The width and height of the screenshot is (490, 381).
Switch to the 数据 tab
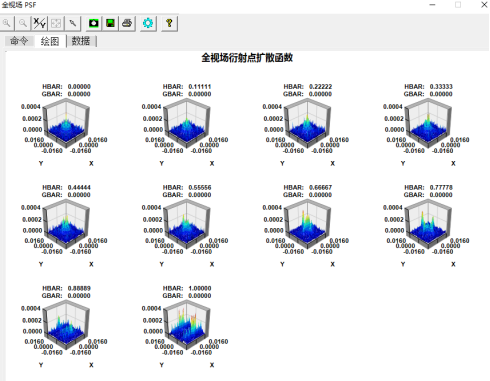point(81,41)
